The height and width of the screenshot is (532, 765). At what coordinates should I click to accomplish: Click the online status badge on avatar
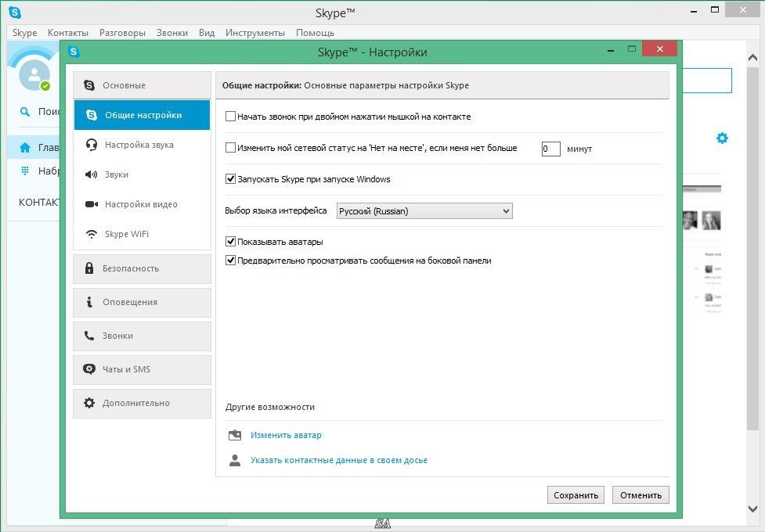point(45,86)
